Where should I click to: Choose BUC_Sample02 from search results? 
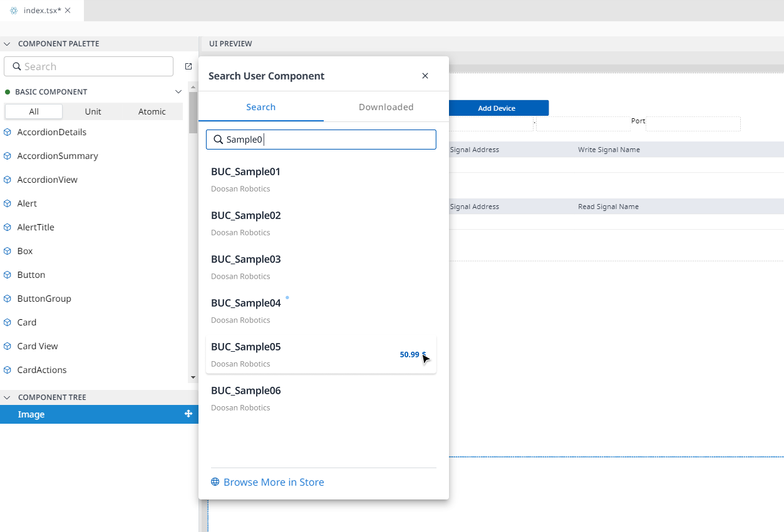(321, 223)
